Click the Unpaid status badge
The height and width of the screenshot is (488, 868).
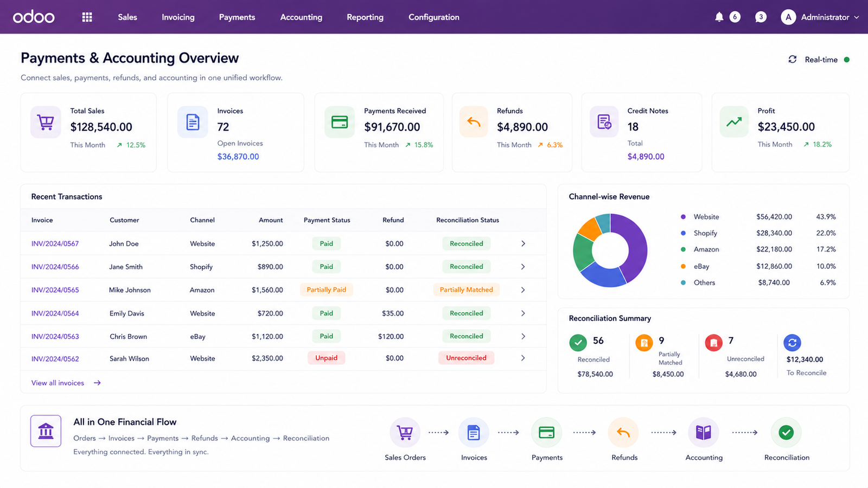coord(326,358)
